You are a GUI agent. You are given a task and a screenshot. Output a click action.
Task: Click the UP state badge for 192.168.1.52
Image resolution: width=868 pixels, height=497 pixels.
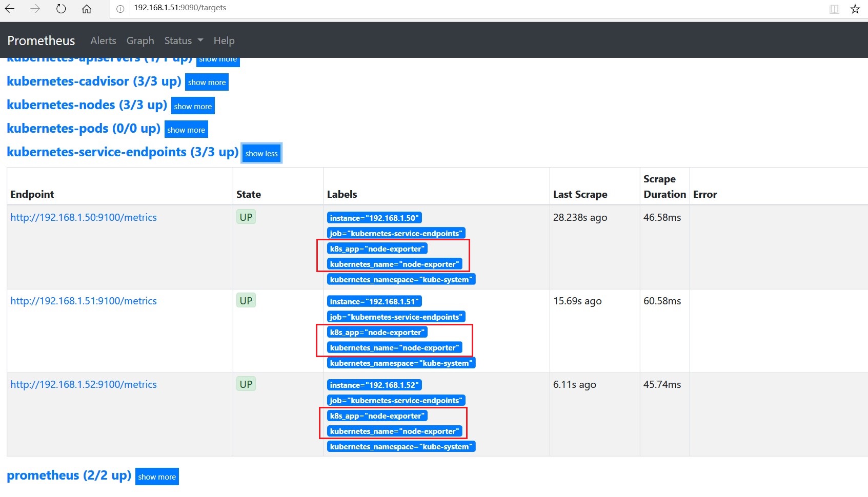point(246,384)
